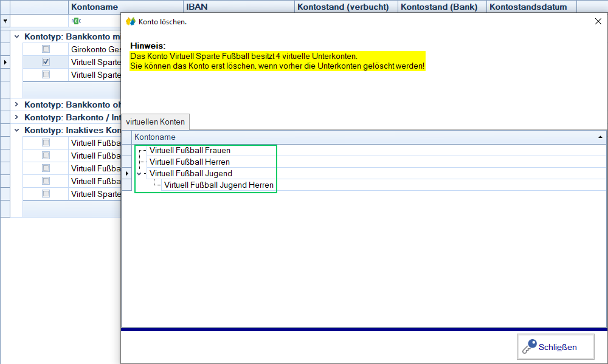Tick the checkbox for Girokonto row
This screenshot has width=608, height=364.
(46, 49)
